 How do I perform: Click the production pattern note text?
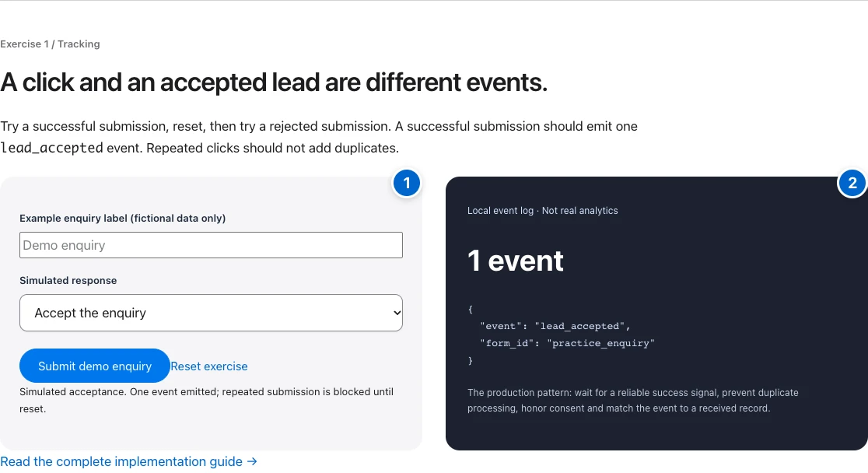click(633, 401)
